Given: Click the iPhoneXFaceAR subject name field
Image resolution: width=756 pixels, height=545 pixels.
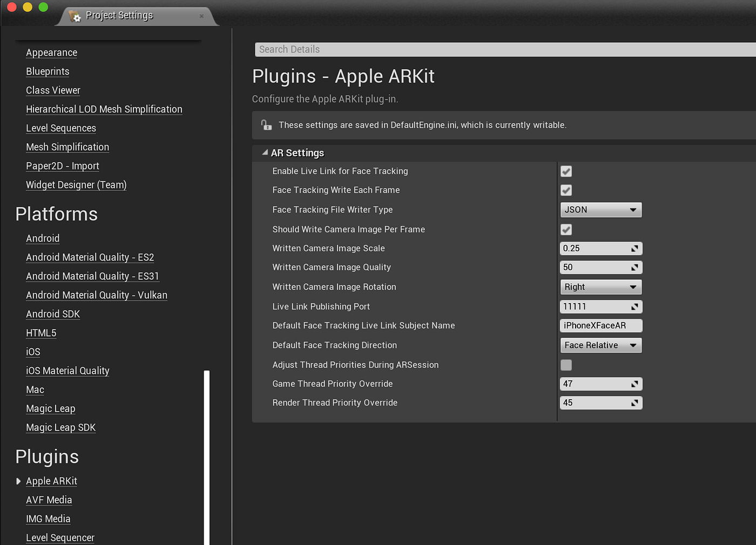Looking at the screenshot, I should point(601,326).
